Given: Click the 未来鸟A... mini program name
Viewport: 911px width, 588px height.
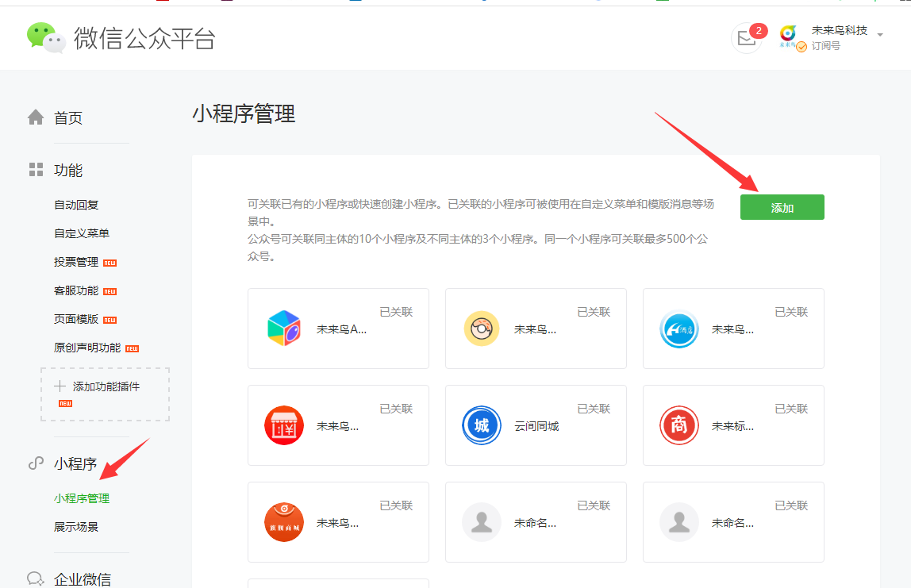Looking at the screenshot, I should coord(341,329).
